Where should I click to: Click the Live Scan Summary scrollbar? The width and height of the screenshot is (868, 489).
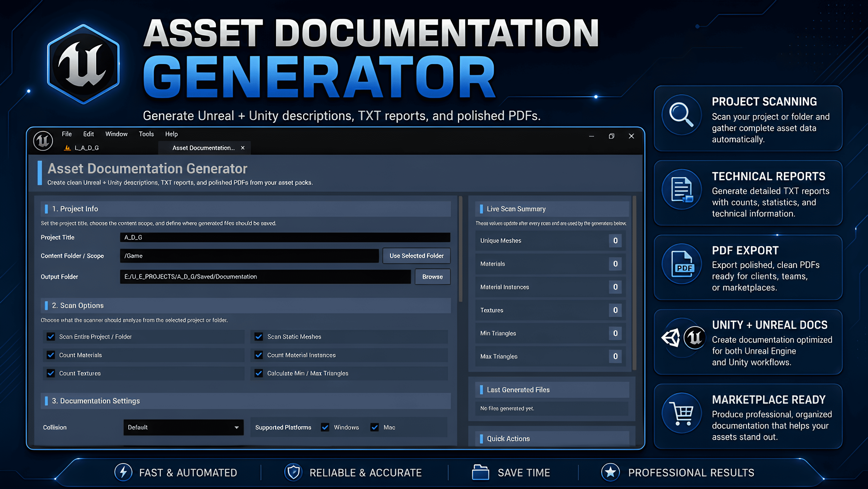point(634,283)
